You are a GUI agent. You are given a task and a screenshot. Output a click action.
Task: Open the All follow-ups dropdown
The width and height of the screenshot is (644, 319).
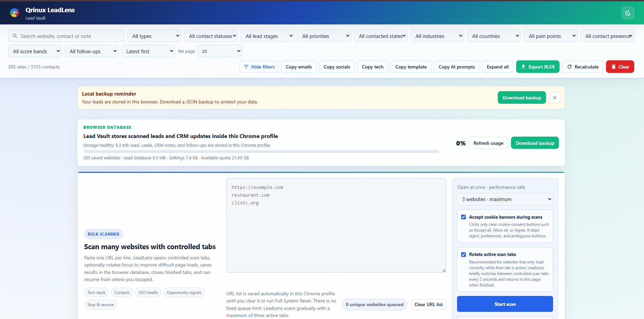[x=92, y=51]
